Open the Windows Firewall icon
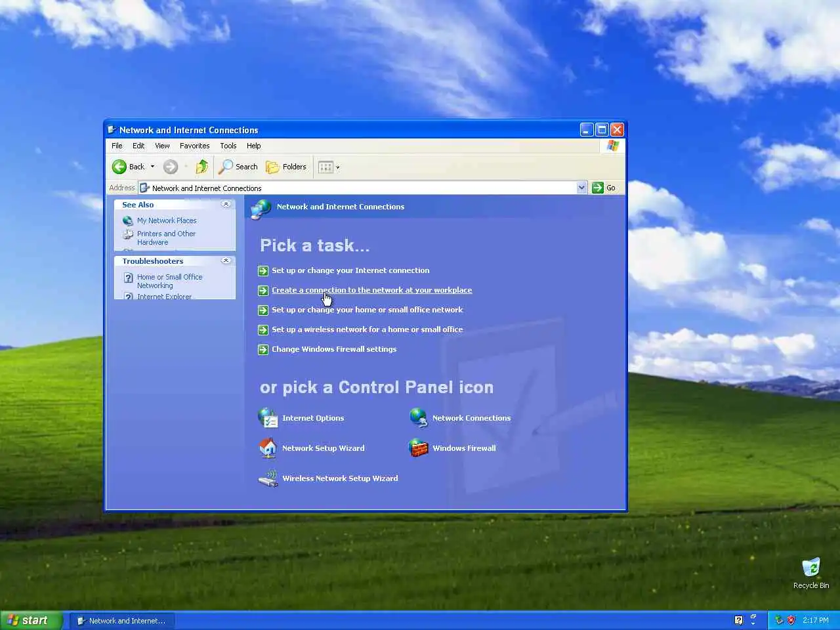Viewport: 840px width, 630px height. (x=419, y=448)
